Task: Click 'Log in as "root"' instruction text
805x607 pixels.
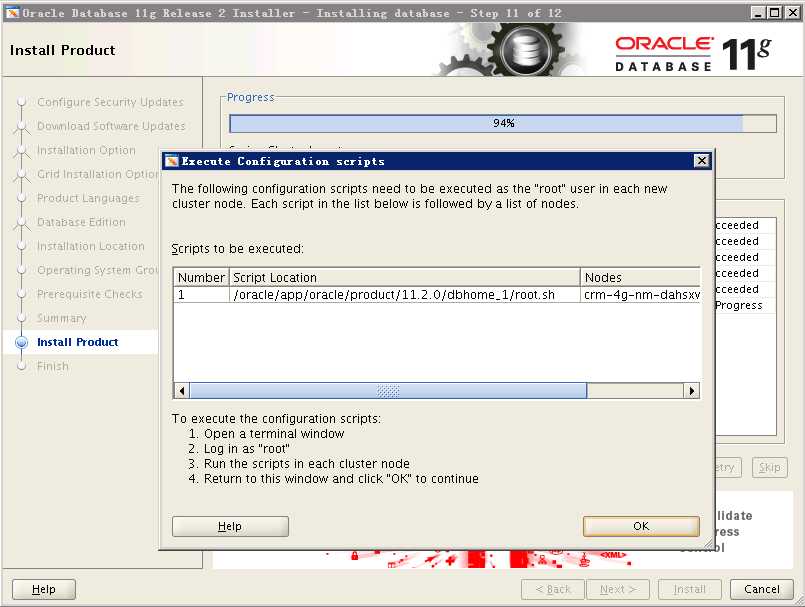Action: [246, 449]
